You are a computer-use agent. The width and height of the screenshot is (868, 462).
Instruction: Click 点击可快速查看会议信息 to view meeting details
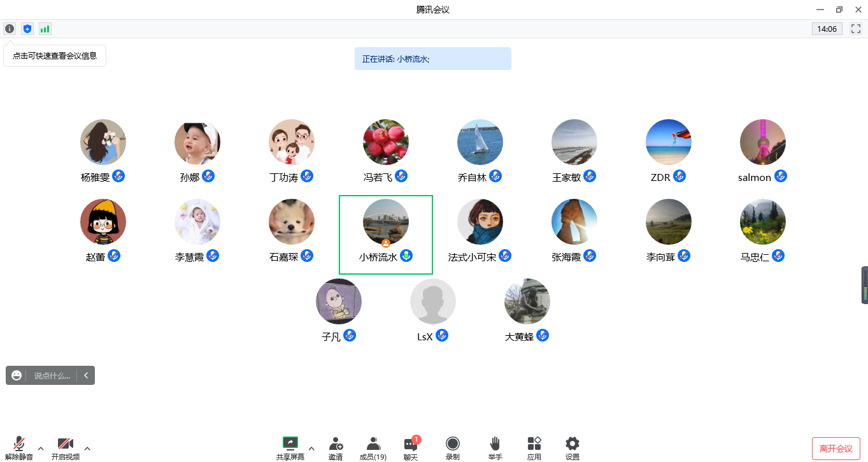click(x=54, y=55)
